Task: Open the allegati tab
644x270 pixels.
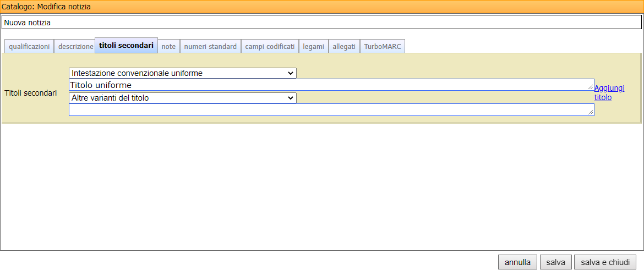Action: [x=344, y=47]
